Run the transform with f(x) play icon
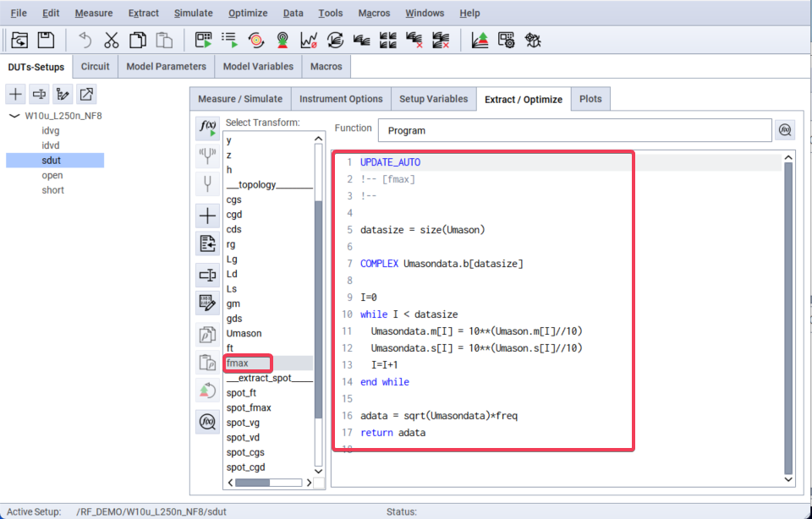812x519 pixels. pyautogui.click(x=207, y=128)
